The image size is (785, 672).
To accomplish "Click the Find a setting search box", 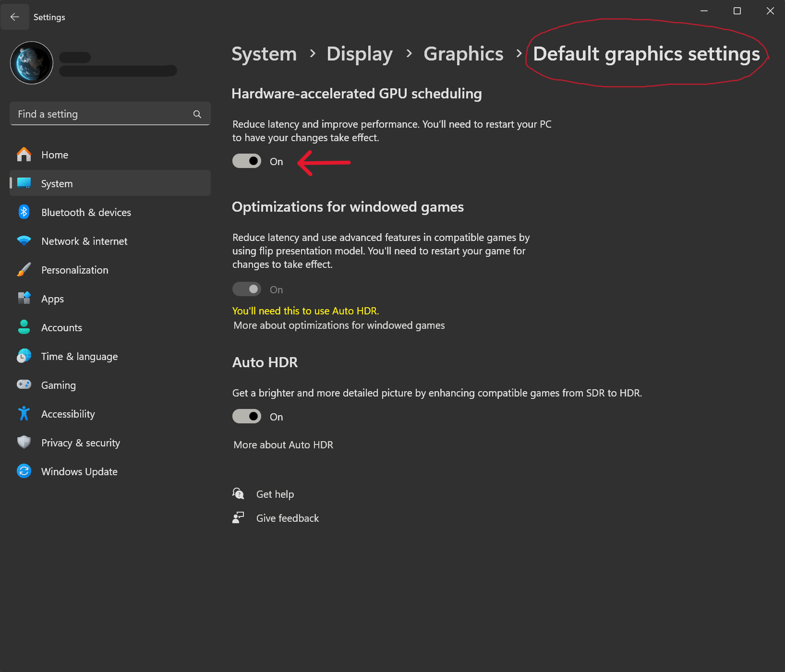I will tap(103, 114).
